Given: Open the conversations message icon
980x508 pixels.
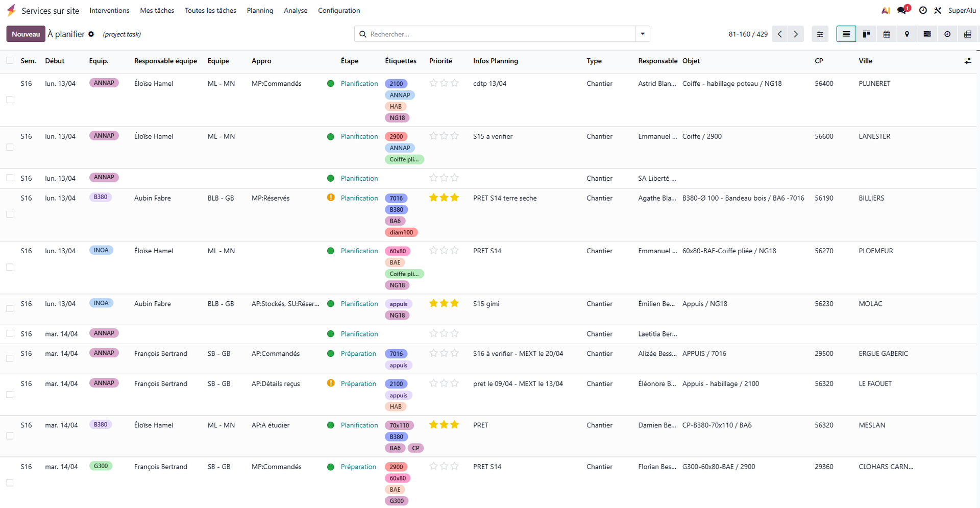Looking at the screenshot, I should 902,10.
